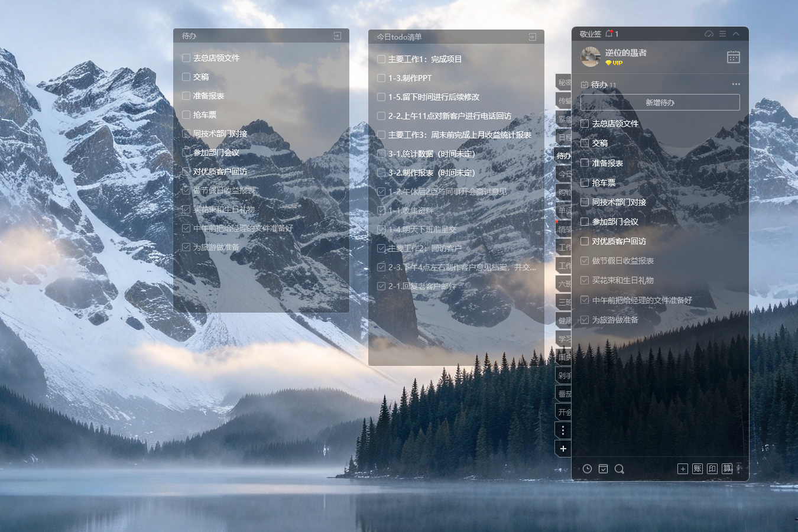Click 同技术部门对接 text in 待办 note
Viewport: 798px width, 532px height.
220,134
